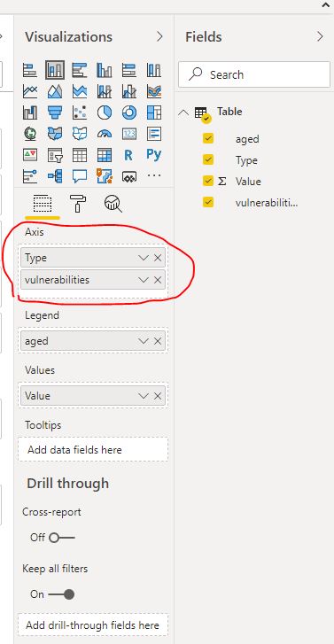Viewport: 334px width, 644px height.
Task: Uncheck the Type field checkbox
Action: [x=208, y=160]
